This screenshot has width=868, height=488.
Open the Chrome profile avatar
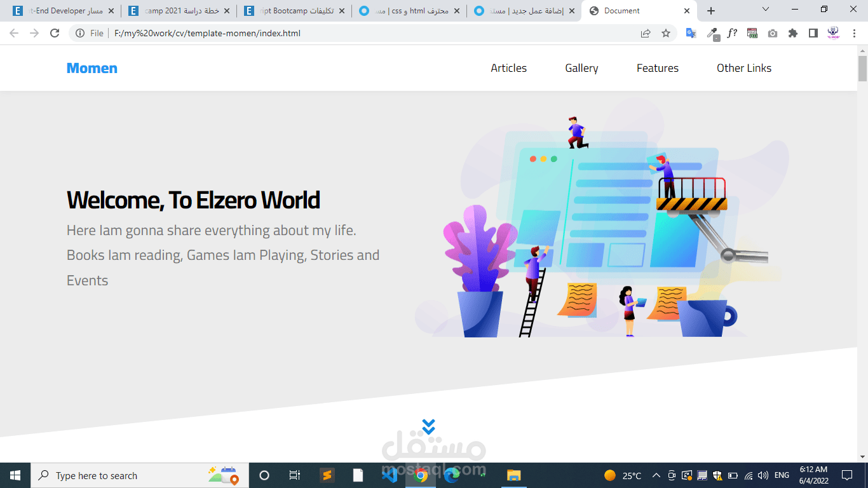(x=834, y=33)
